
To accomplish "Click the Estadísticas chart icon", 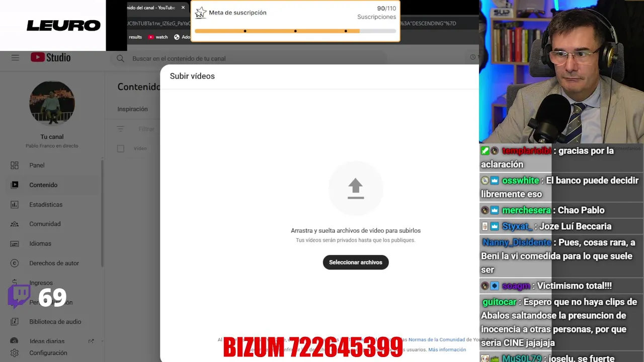I will (15, 205).
